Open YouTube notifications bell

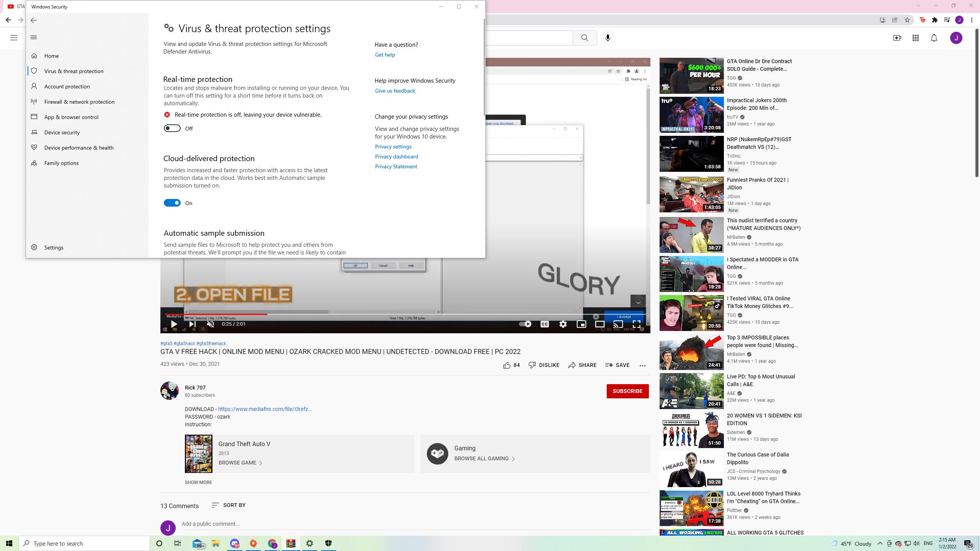934,38
